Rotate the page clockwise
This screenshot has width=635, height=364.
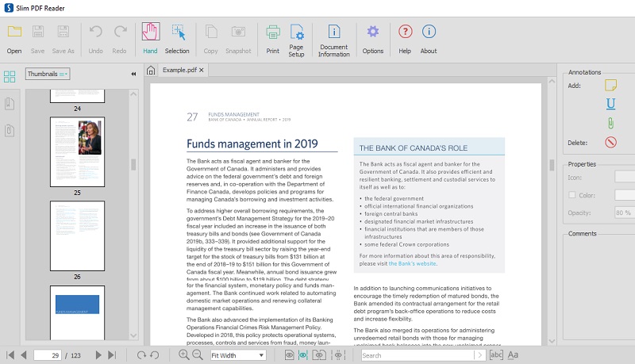pos(141,355)
